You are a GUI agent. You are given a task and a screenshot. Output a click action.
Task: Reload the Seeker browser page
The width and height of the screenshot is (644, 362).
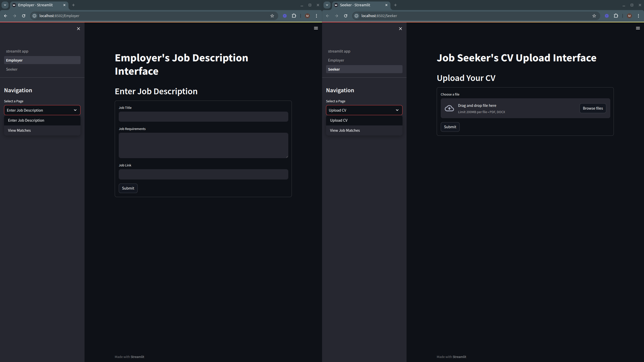(x=346, y=16)
